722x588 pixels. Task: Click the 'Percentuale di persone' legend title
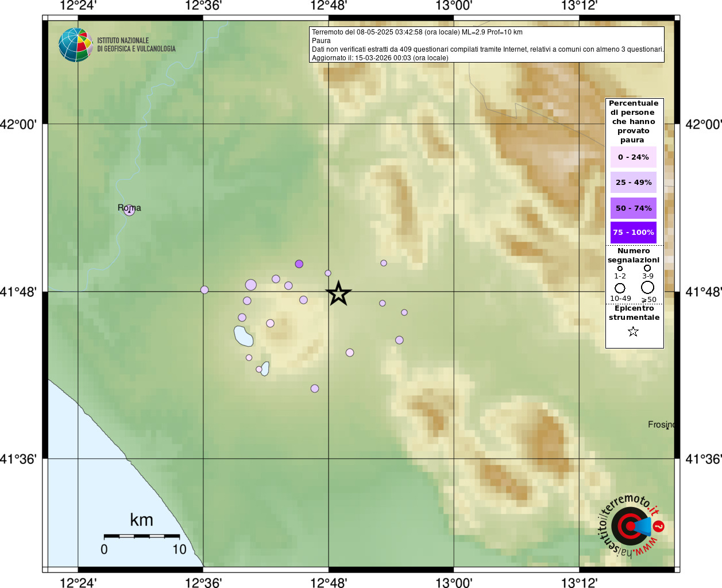click(x=634, y=122)
